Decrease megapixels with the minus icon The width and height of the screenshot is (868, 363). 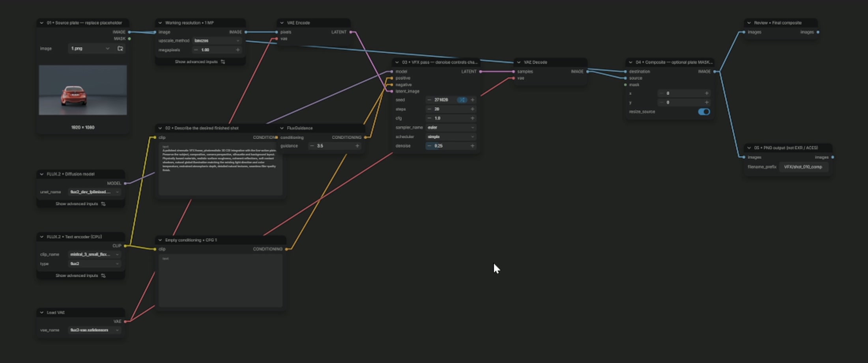point(196,50)
